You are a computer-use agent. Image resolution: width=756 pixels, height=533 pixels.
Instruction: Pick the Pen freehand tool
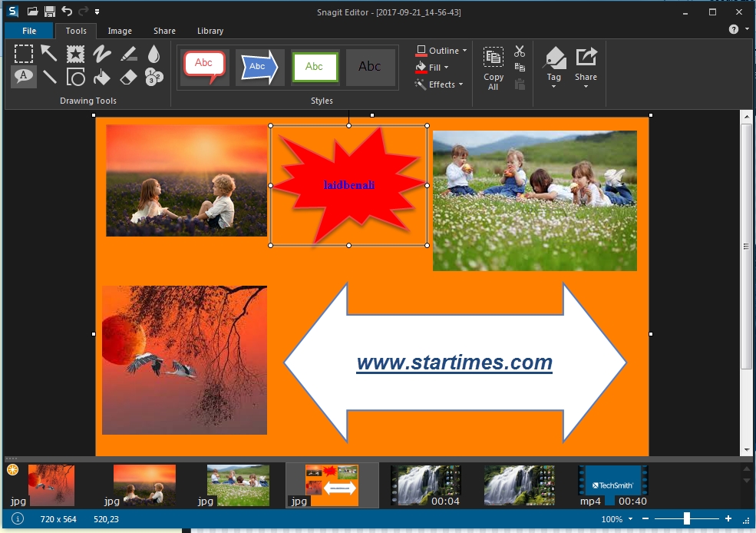point(102,53)
